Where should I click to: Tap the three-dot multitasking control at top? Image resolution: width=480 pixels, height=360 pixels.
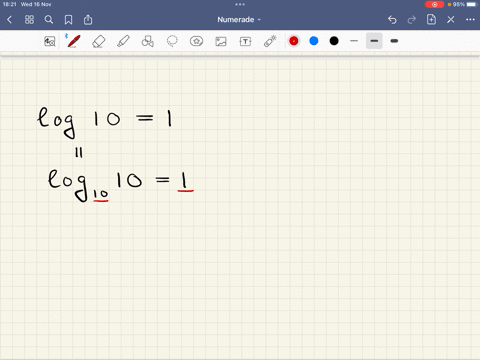[240, 4]
